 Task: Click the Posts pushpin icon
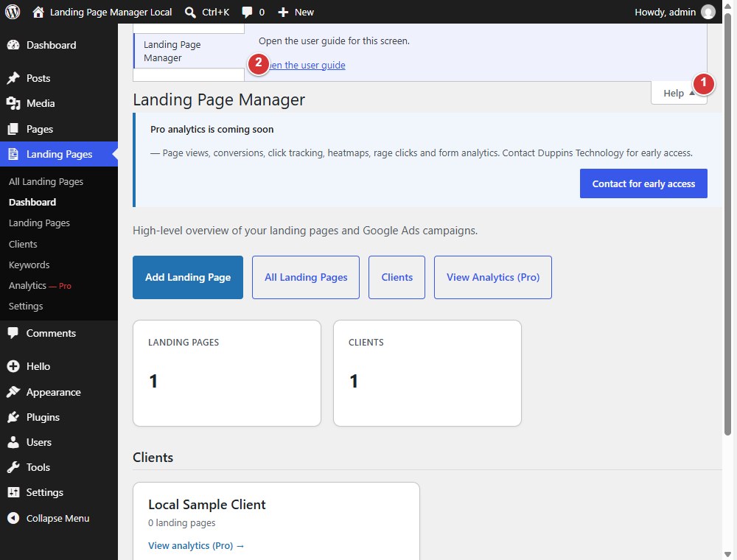click(x=13, y=78)
